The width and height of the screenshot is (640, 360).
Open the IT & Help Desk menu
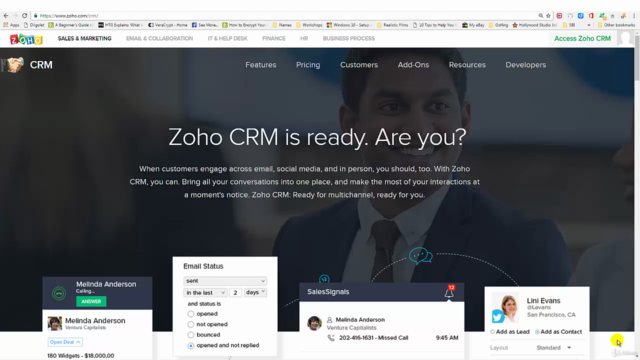pos(227,38)
